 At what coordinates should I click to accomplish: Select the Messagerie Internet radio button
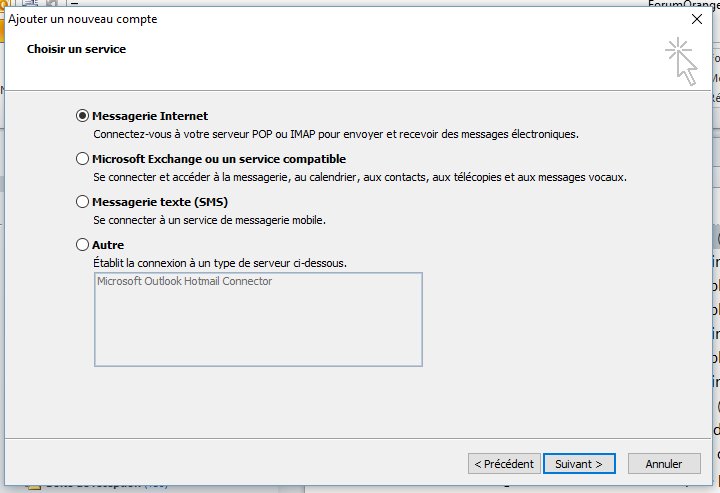tap(82, 116)
